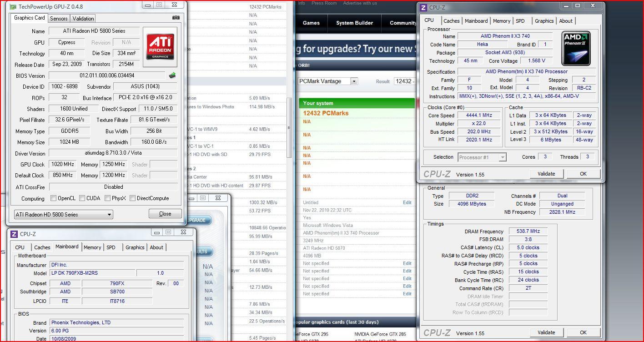This screenshot has height=342, width=644.
Task: Click the Bank Cycle Time value 24 clocks
Action: click(528, 280)
